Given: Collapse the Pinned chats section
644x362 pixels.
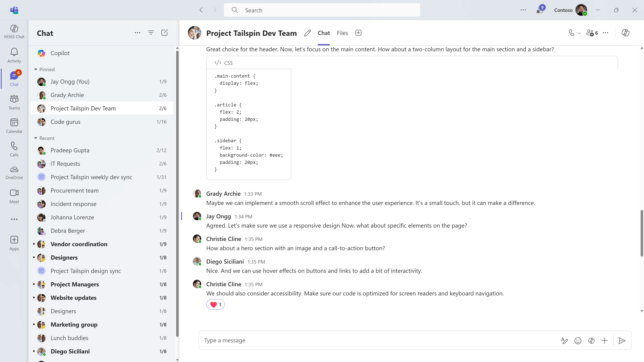Looking at the screenshot, I should [36, 69].
